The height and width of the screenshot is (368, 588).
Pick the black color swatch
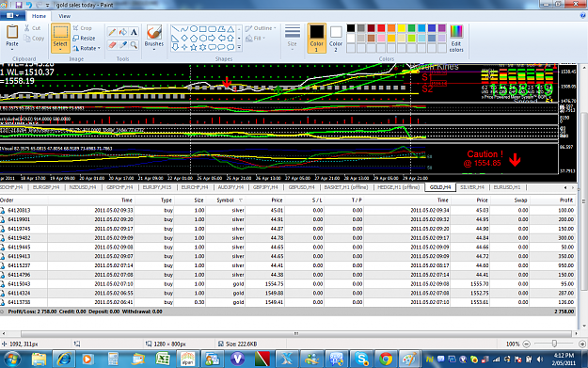pos(351,28)
